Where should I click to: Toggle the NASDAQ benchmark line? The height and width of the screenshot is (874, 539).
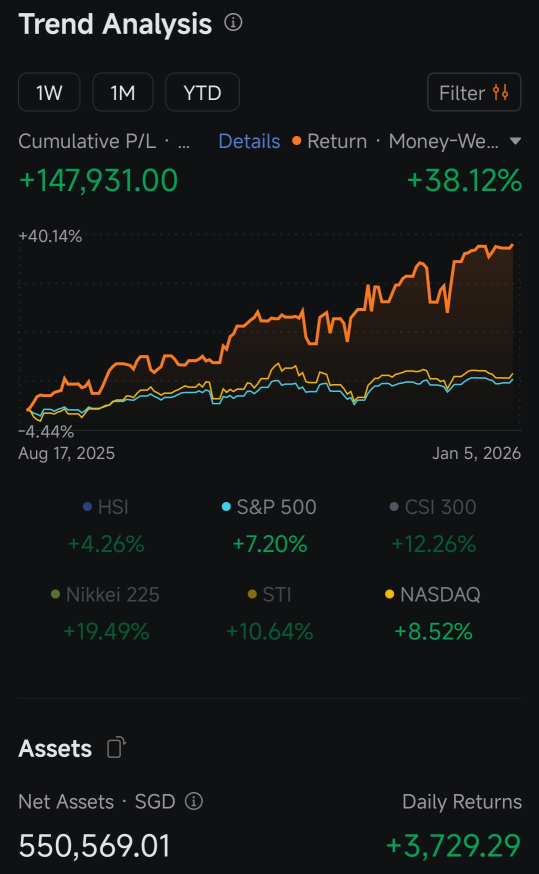click(x=433, y=594)
